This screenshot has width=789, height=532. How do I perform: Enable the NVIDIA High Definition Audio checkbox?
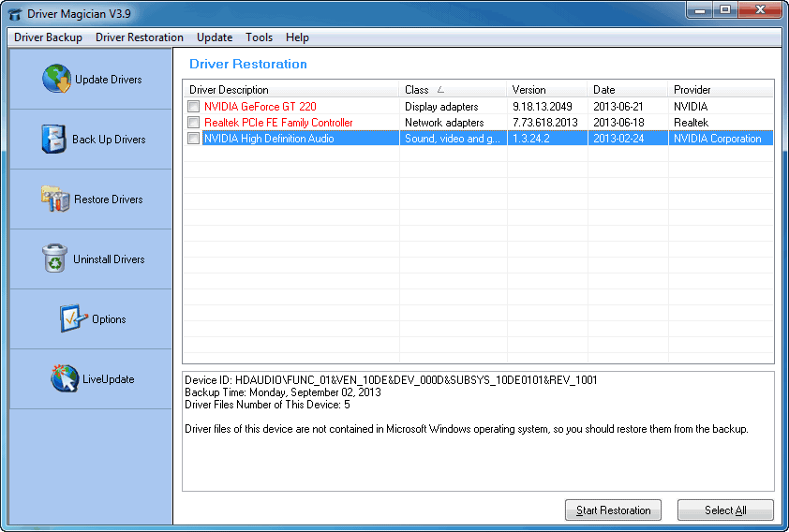click(x=193, y=139)
